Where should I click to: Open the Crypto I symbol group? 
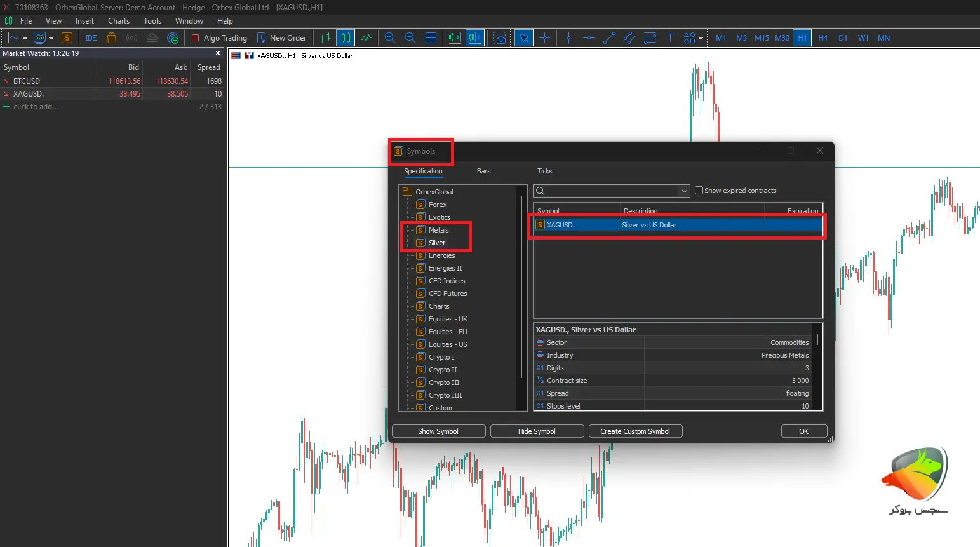441,357
